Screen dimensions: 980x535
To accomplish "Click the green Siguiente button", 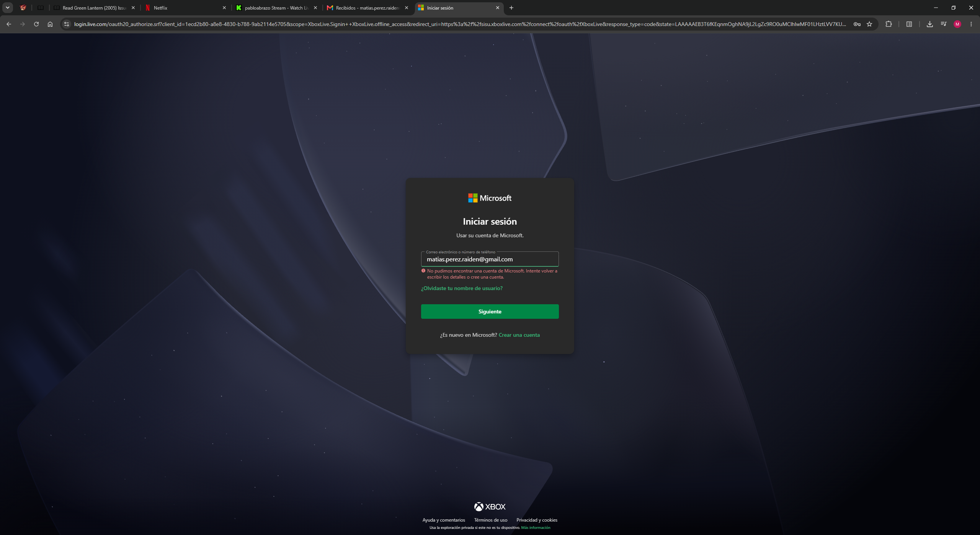I will pyautogui.click(x=490, y=312).
